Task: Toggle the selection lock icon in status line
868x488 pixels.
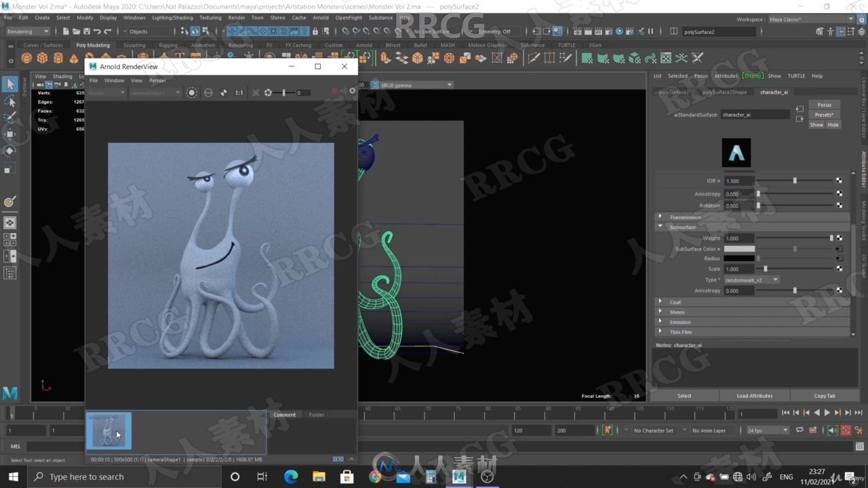Action: point(315,31)
